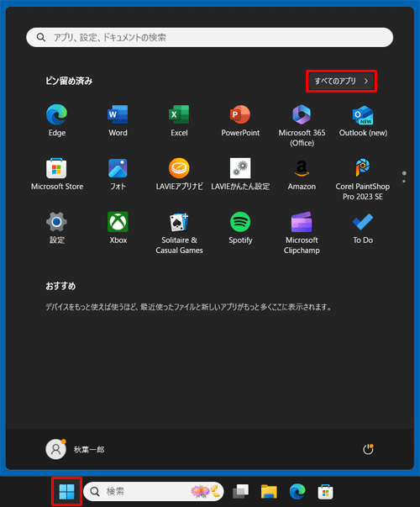Open Microsoft Store from the taskbar
420x507 pixels.
pyautogui.click(x=325, y=492)
